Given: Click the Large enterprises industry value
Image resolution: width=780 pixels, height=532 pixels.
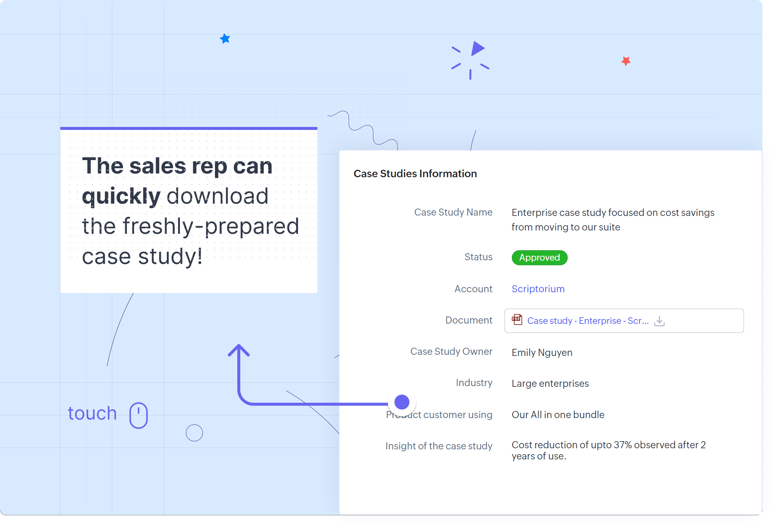Looking at the screenshot, I should [x=550, y=383].
